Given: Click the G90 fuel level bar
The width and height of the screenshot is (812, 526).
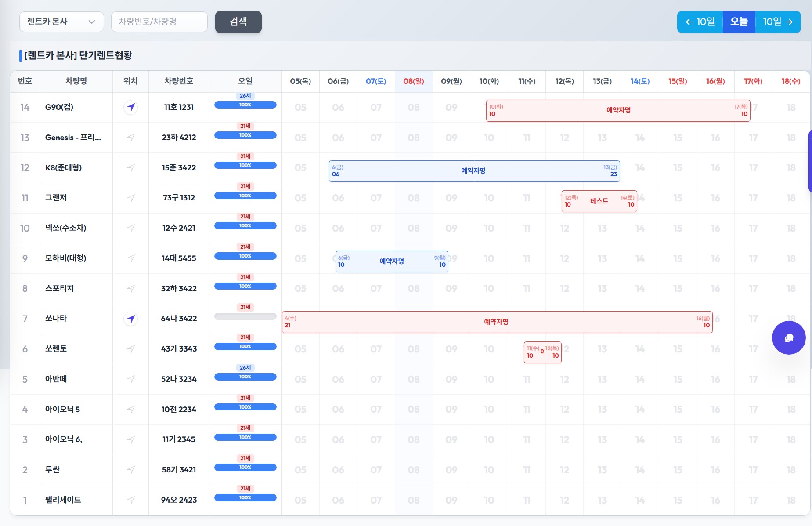Looking at the screenshot, I should [x=245, y=105].
